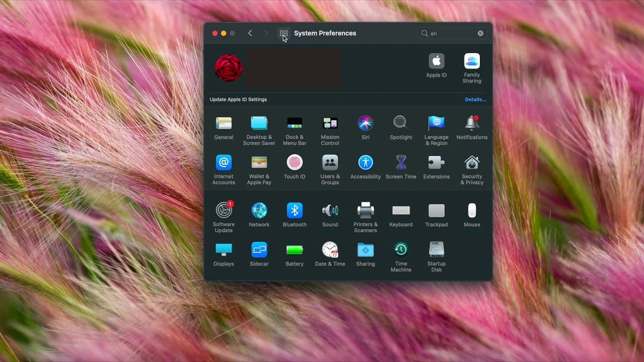Screen dimensions: 644x362
Task: Click the Show All grid button
Action: 284,33
